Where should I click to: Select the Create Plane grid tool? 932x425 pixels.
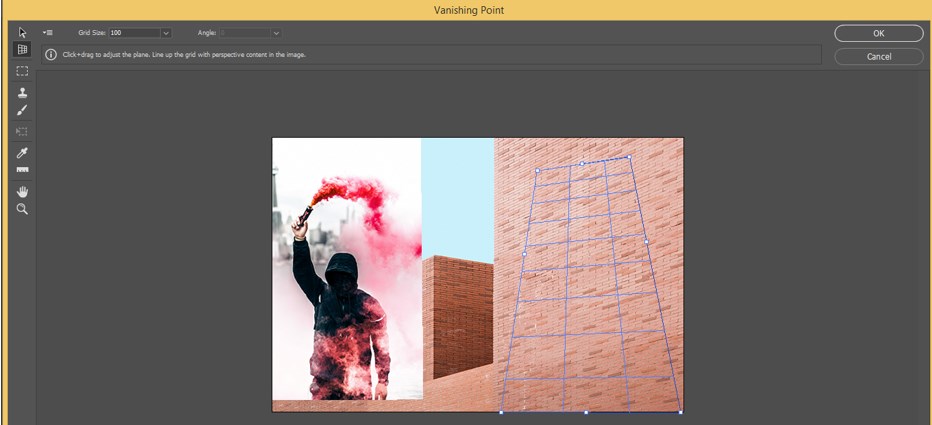point(22,49)
